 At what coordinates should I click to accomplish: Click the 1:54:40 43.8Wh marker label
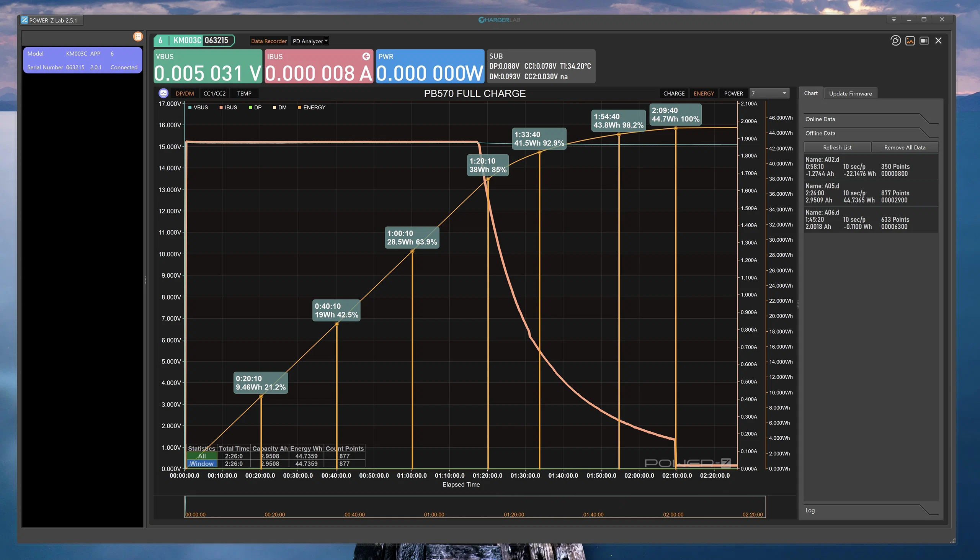click(x=618, y=121)
